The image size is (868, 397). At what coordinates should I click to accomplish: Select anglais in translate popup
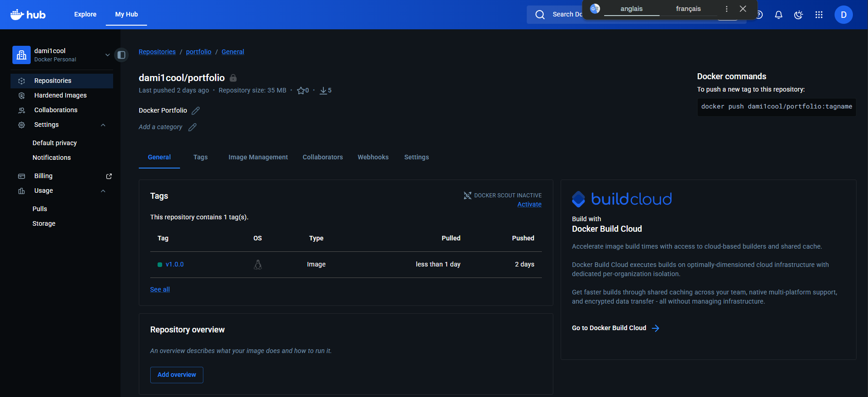[x=632, y=9]
